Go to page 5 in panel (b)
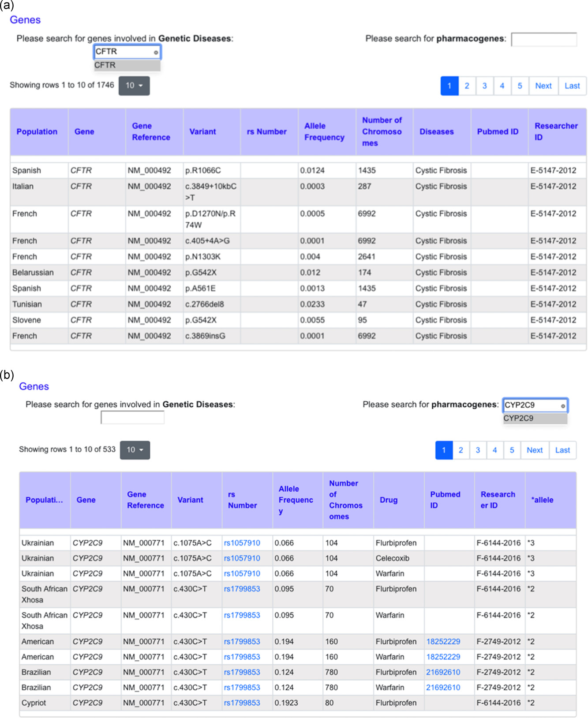Screen dimensions: 588x718 512,450
